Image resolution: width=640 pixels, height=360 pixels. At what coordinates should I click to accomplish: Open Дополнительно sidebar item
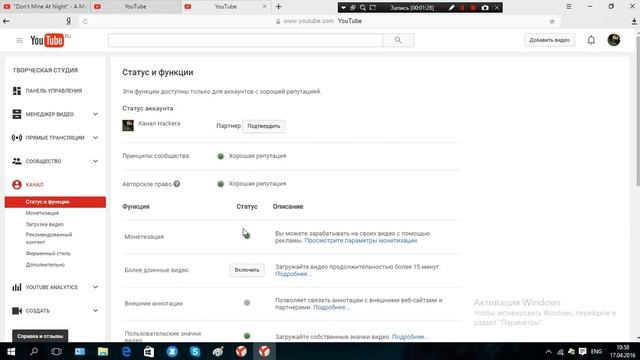point(45,265)
